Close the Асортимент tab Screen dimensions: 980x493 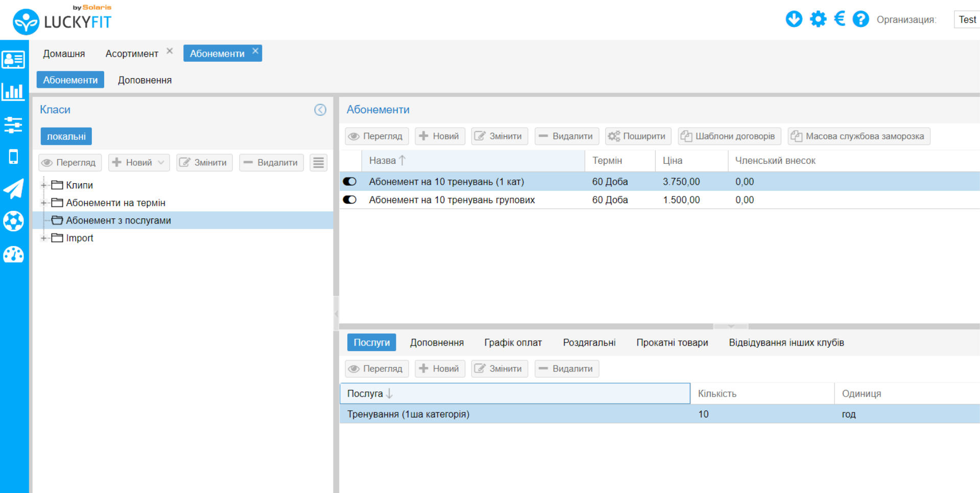(170, 51)
